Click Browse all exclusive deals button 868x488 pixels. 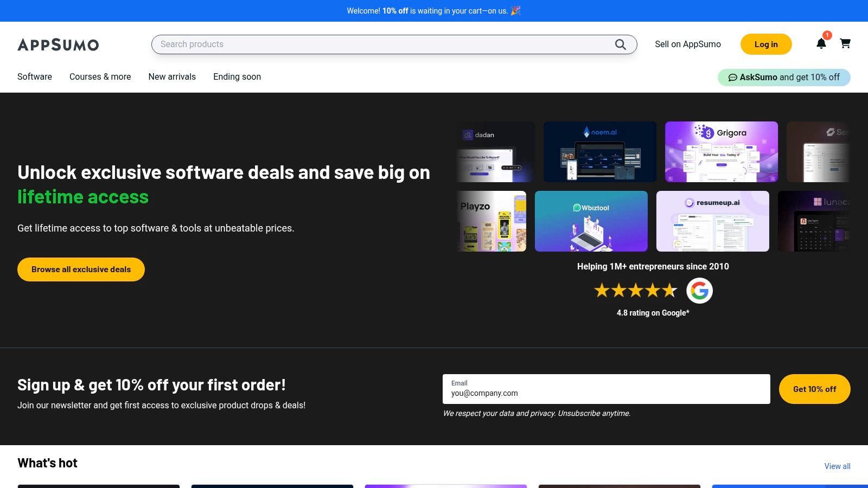pyautogui.click(x=81, y=269)
